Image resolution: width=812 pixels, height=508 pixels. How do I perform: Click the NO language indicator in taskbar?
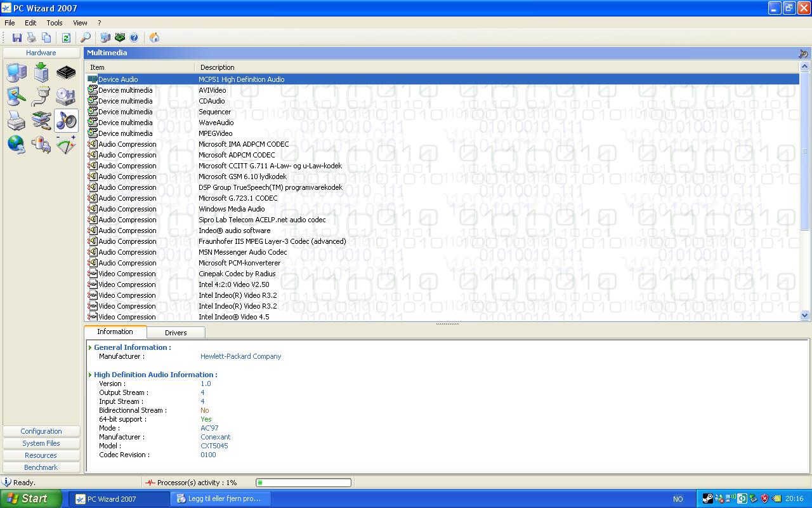click(x=678, y=499)
